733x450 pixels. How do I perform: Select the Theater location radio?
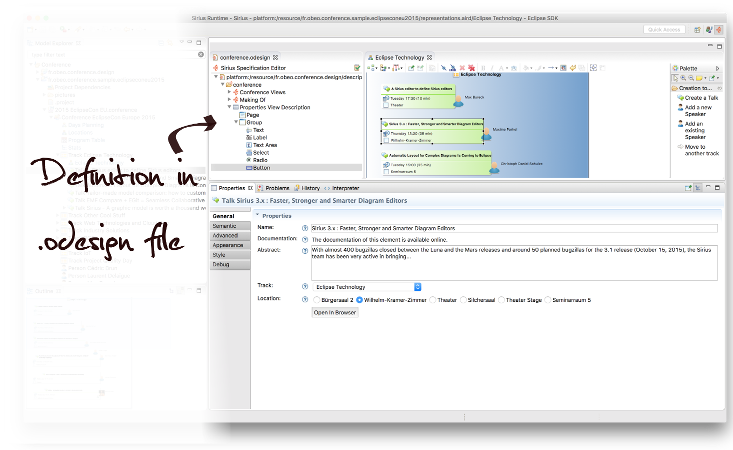pos(432,300)
